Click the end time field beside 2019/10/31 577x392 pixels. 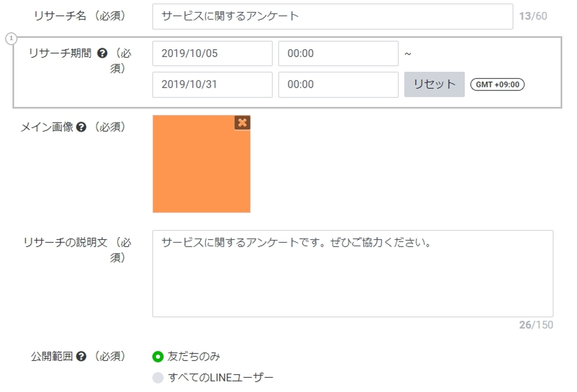tap(338, 84)
